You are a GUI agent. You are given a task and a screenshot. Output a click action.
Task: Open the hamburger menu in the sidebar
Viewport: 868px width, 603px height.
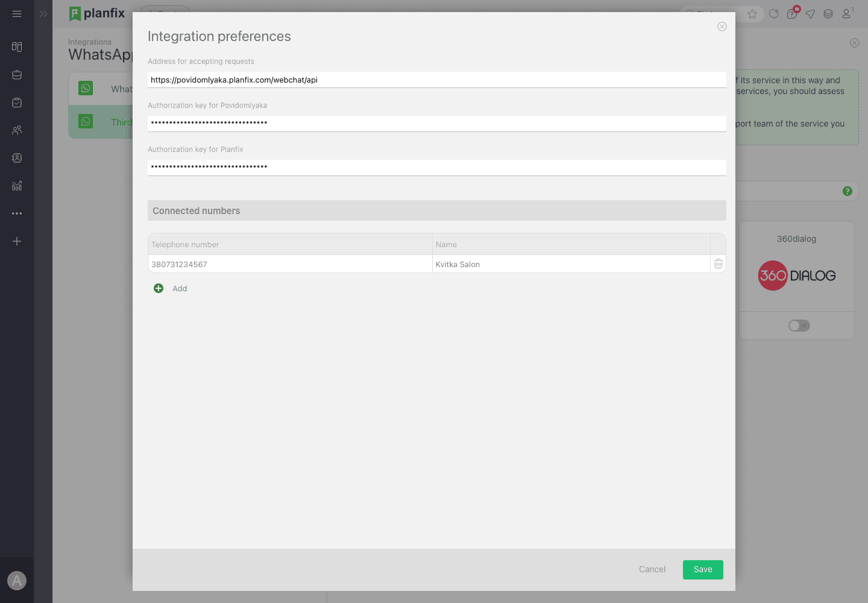click(17, 14)
